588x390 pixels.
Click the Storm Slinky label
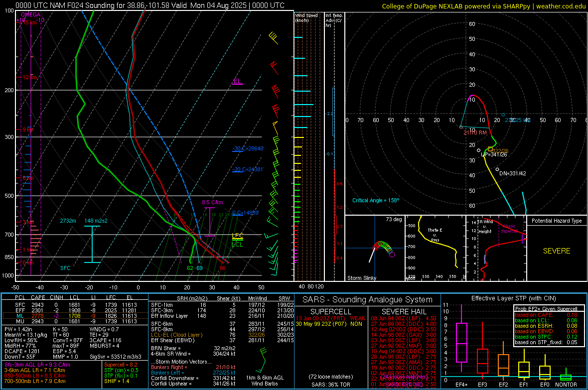click(361, 278)
